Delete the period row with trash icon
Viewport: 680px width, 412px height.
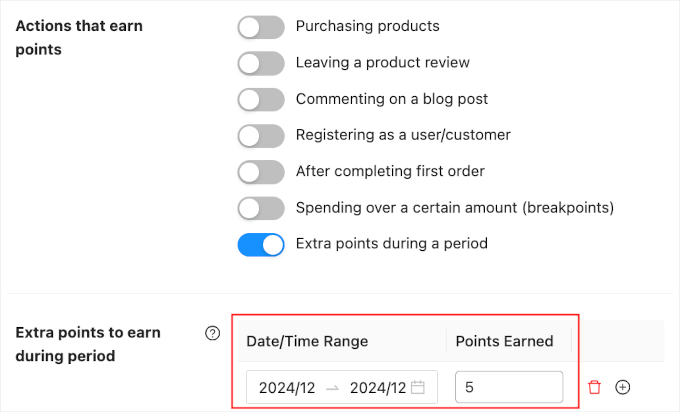click(x=594, y=387)
